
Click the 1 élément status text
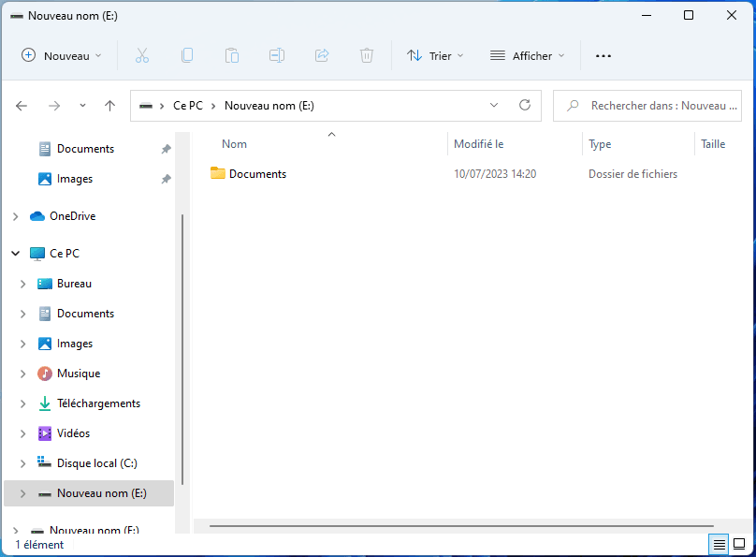39,545
